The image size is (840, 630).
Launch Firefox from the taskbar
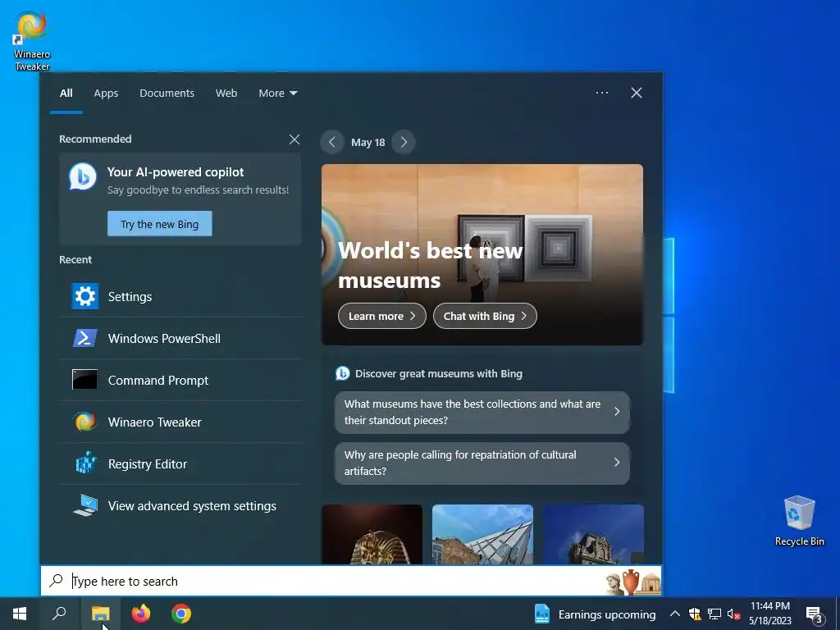(x=141, y=614)
